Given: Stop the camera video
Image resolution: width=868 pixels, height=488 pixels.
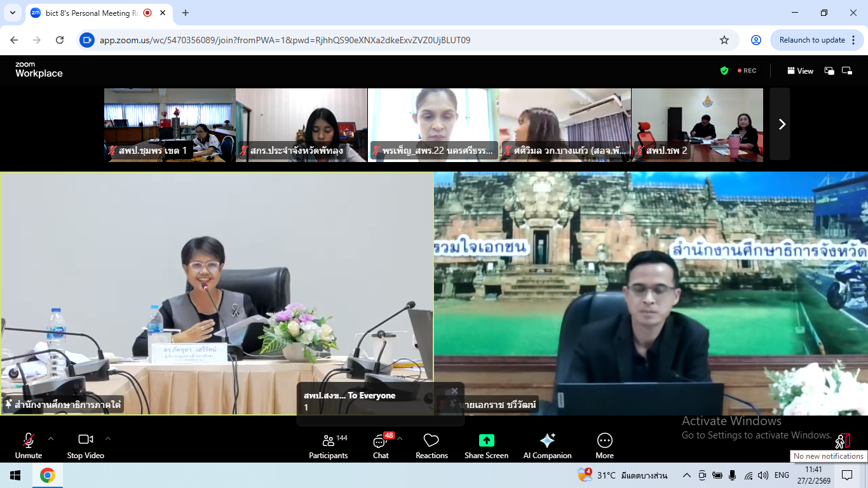Looking at the screenshot, I should point(85,446).
